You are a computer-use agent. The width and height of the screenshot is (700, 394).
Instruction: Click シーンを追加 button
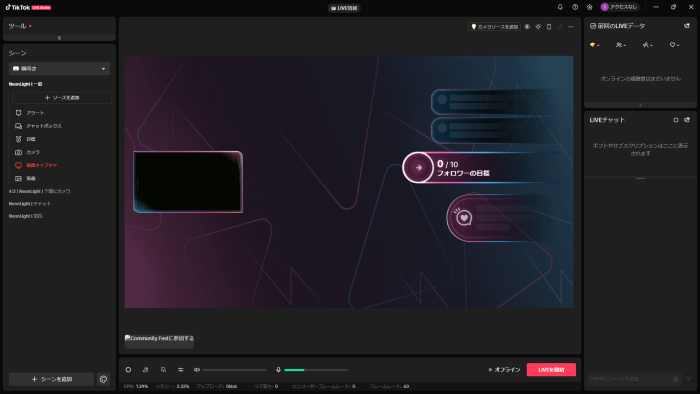(51, 379)
